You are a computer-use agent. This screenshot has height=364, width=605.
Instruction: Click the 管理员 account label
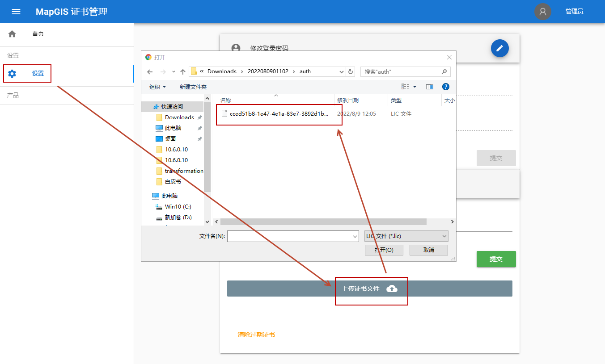click(574, 12)
